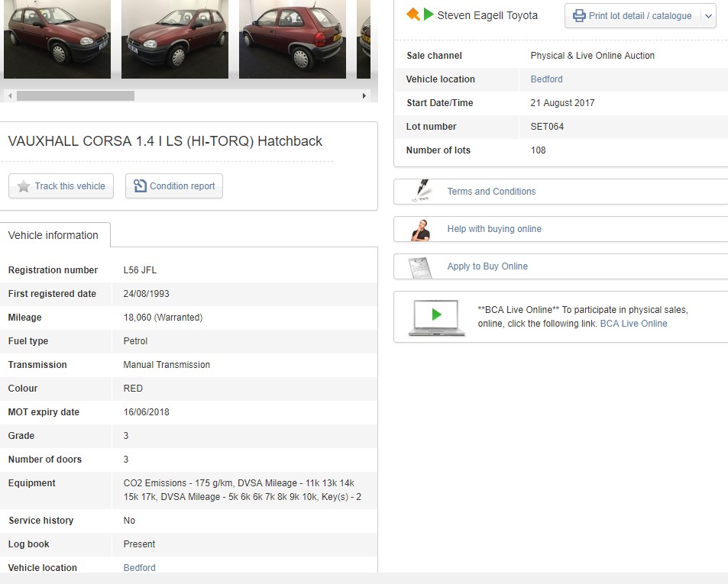
Task: Click the green play arrow beside Steven Eagell Toyota
Action: [x=429, y=15]
